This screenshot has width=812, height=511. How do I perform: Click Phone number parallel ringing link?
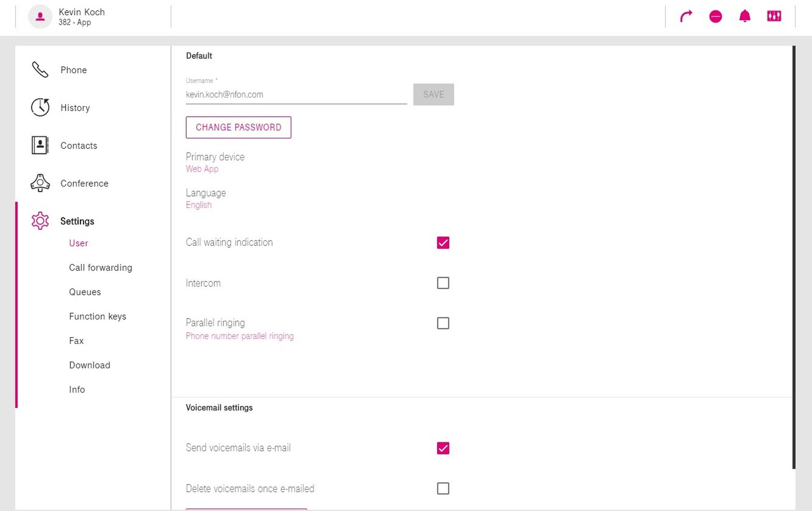click(x=240, y=336)
